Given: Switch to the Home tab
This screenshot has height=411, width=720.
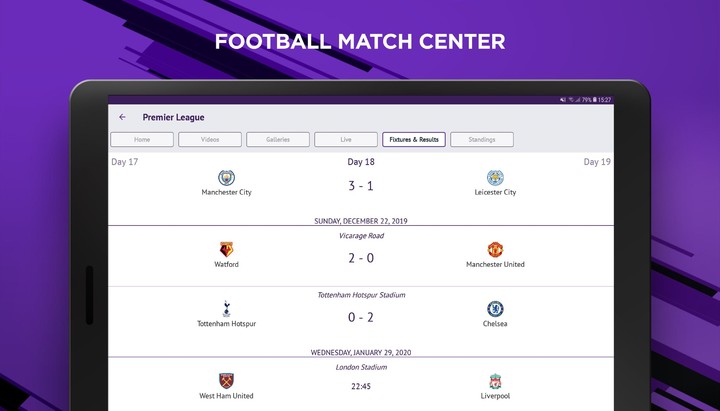Looking at the screenshot, I should pyautogui.click(x=142, y=140).
